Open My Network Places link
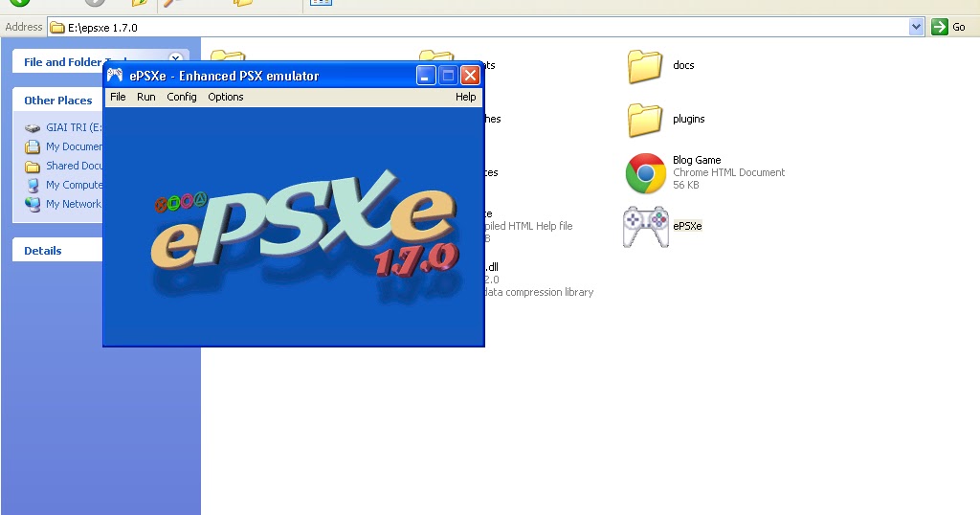This screenshot has height=515, width=980. coord(74,204)
